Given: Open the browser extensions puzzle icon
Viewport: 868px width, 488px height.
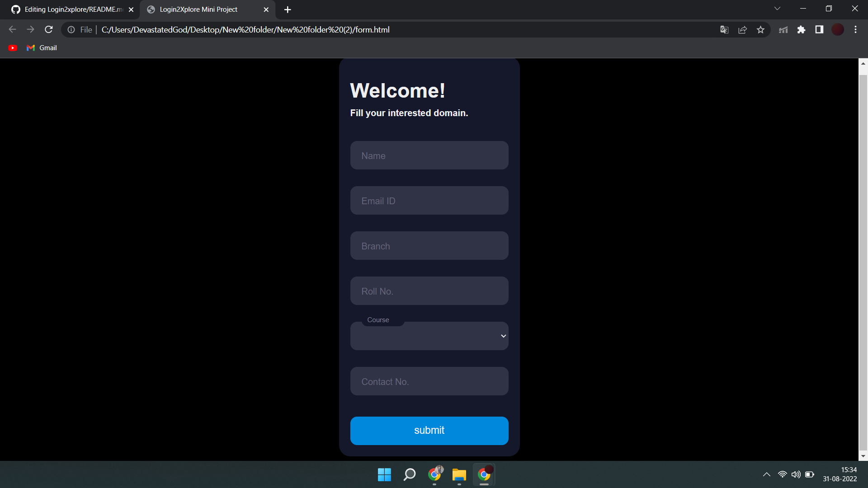Looking at the screenshot, I should pos(802,29).
